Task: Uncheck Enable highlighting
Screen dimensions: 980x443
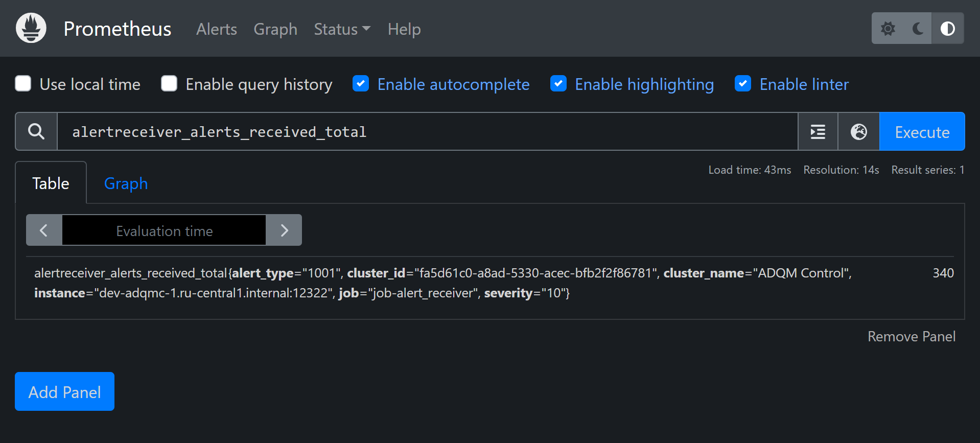Action: (x=558, y=84)
